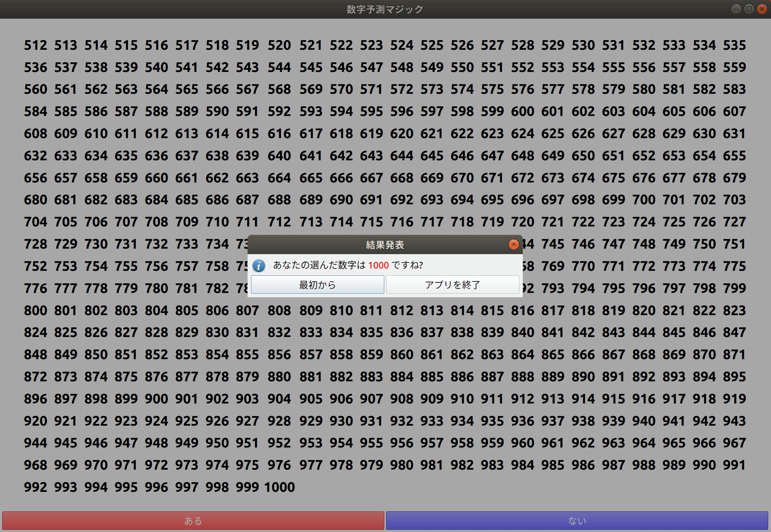Close the main window
771x532 pixels.
coord(762,9)
